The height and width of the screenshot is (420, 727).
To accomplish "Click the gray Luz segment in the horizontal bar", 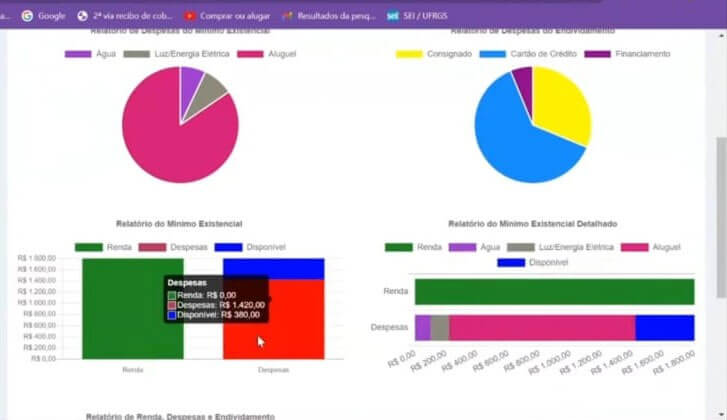I will coord(440,328).
